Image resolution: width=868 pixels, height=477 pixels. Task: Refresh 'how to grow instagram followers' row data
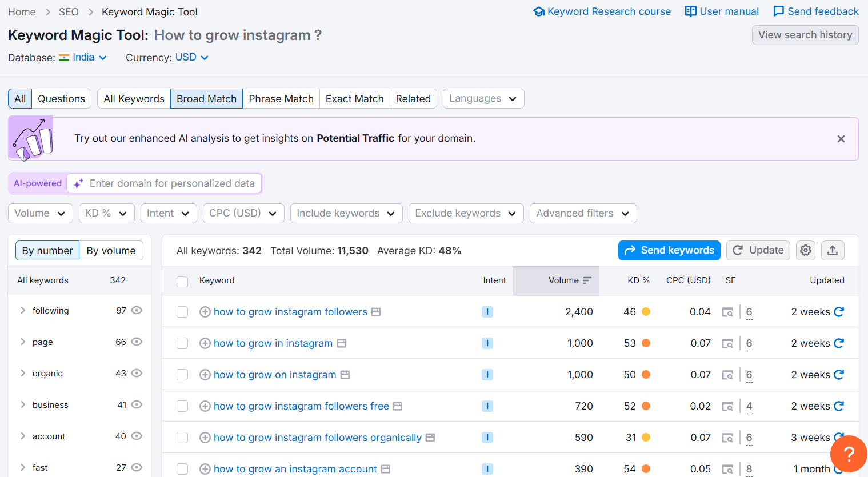click(x=838, y=312)
